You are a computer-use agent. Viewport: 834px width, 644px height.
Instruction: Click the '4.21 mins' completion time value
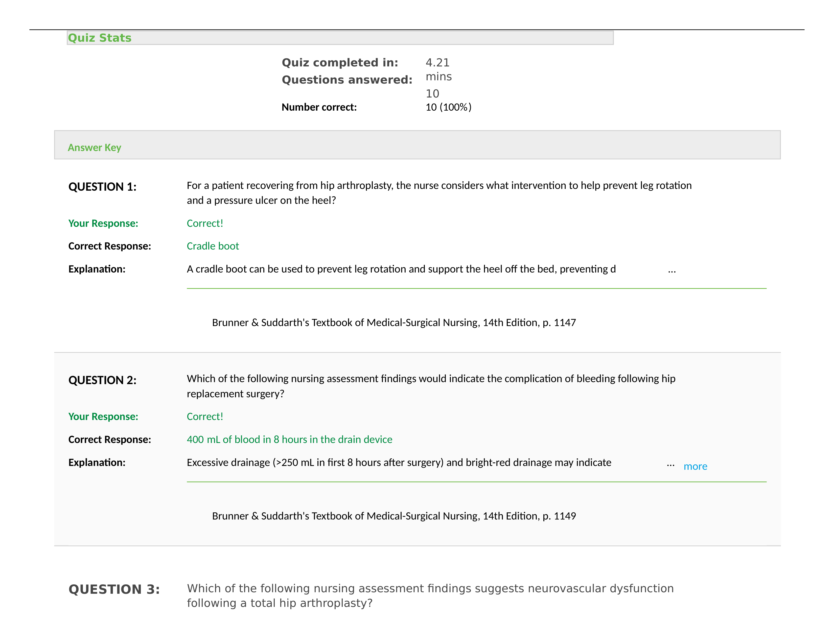coord(438,69)
